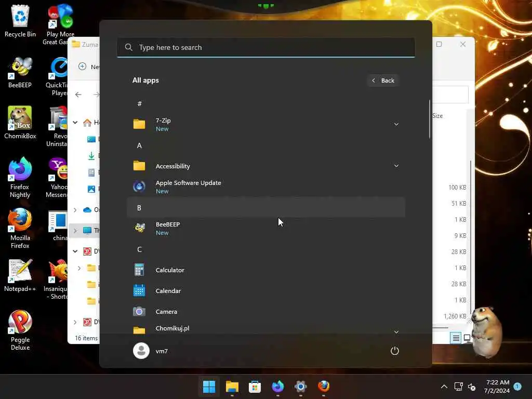Select large thumbnails view icon in Explorer

click(467, 338)
